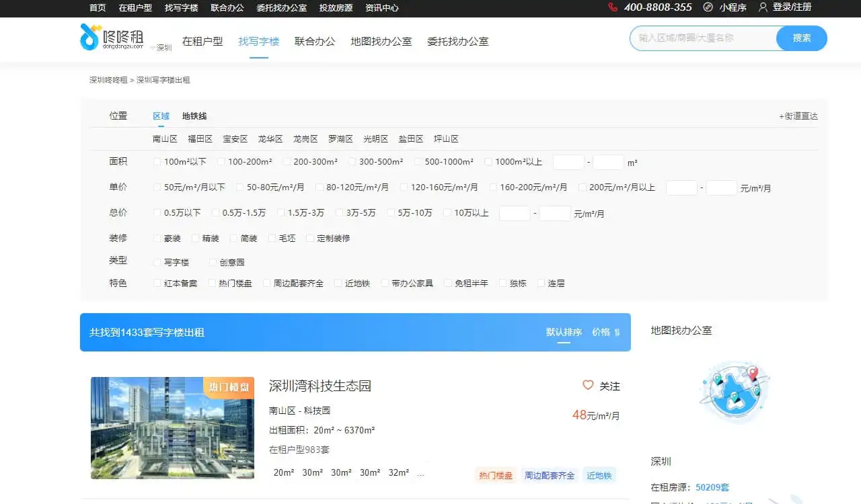Viewport: 861px width, 504px height.
Task: Filter by 坪山区 district
Action: (446, 139)
